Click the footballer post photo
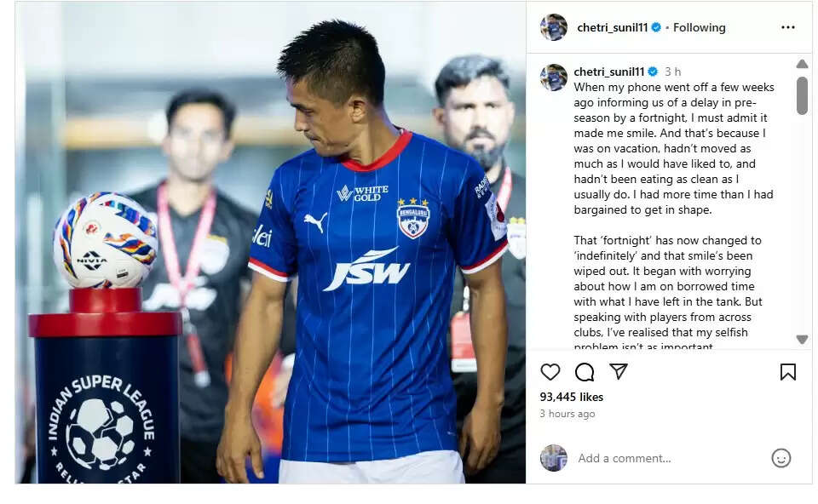 (270, 243)
